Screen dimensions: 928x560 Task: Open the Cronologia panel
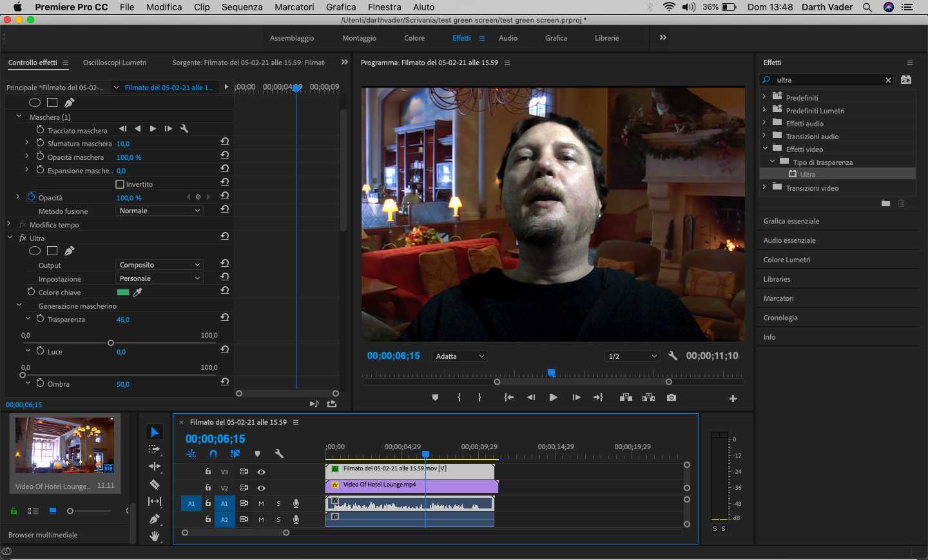(x=780, y=318)
